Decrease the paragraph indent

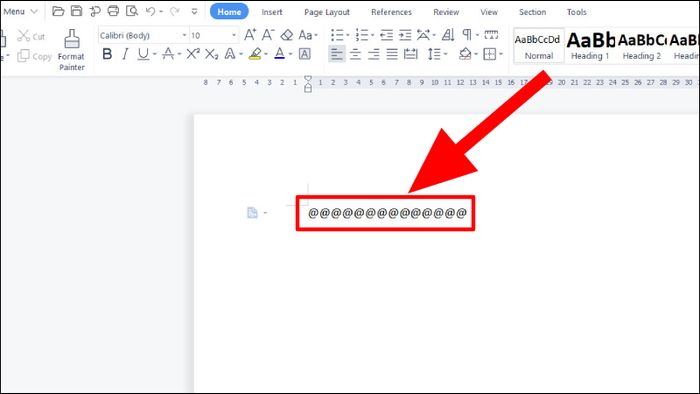pos(387,35)
